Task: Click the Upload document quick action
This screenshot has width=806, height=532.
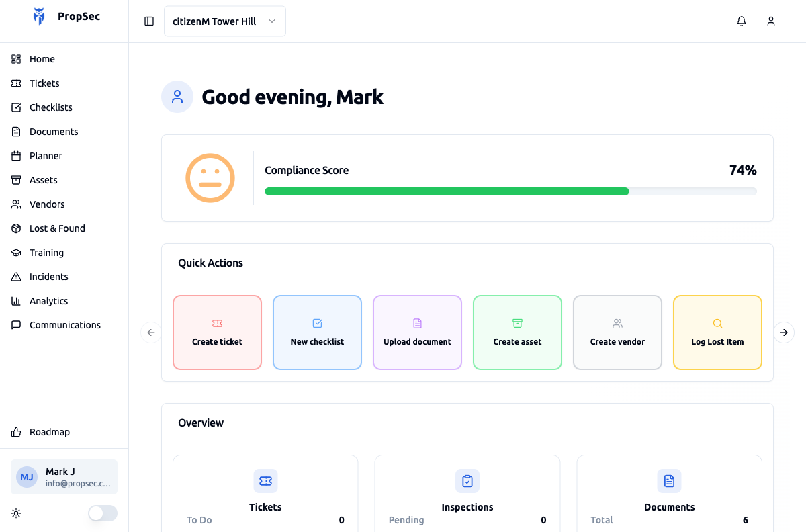Action: click(417, 332)
